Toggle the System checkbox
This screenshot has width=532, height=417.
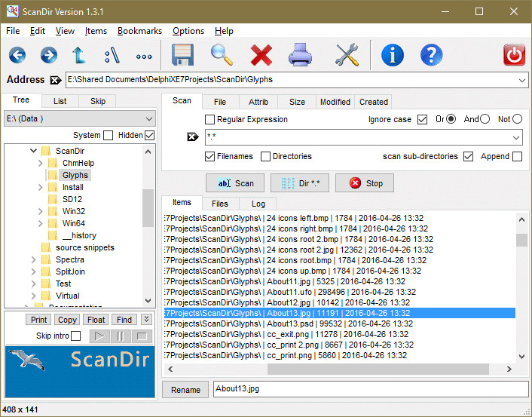108,135
